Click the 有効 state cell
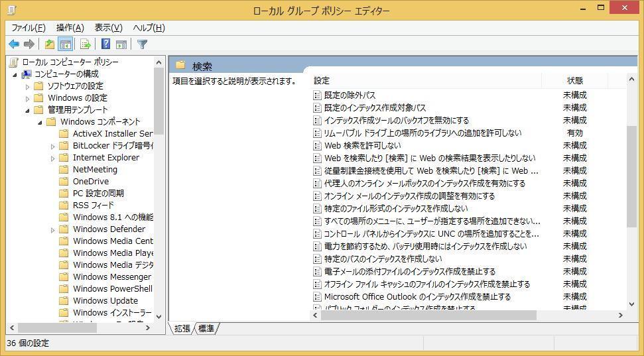644x356 pixels. click(574, 133)
